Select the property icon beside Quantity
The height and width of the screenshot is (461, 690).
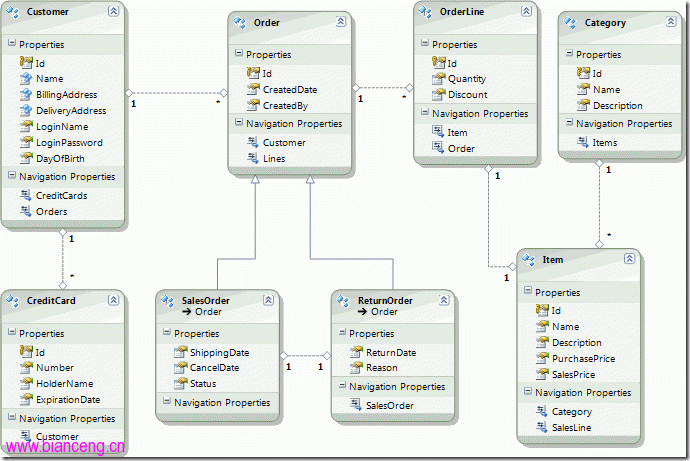coord(439,79)
